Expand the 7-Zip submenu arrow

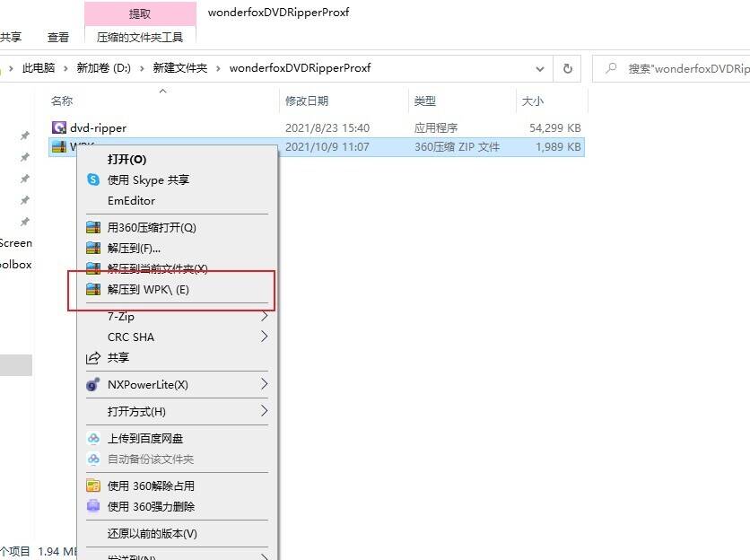click(x=265, y=316)
